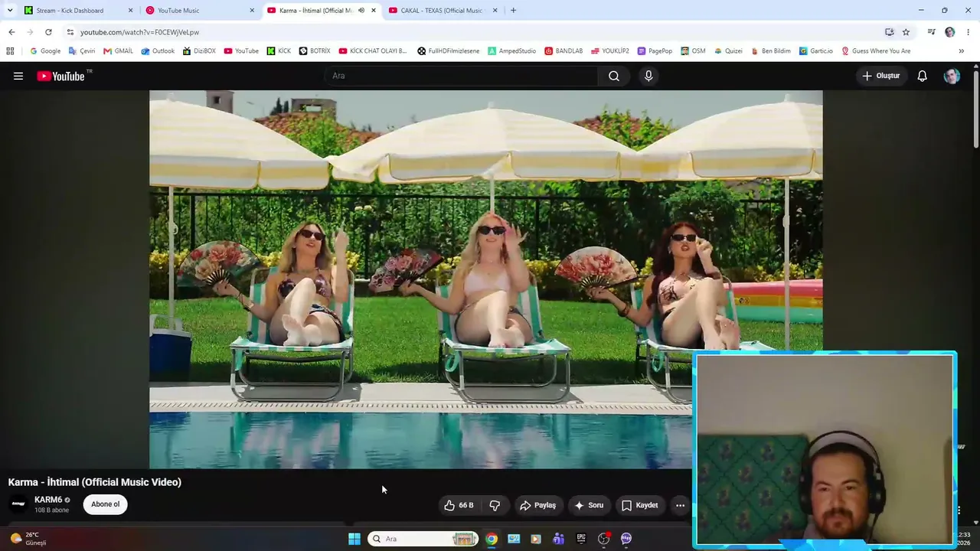
Task: Open the YouTube account avatar menu
Action: click(952, 76)
